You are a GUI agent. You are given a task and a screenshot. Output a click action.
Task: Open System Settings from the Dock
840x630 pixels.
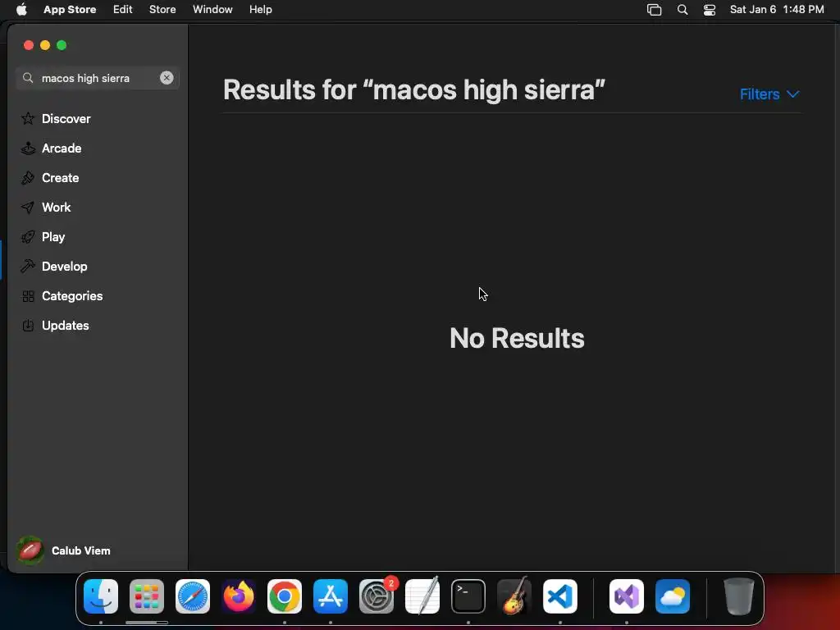pos(376,596)
